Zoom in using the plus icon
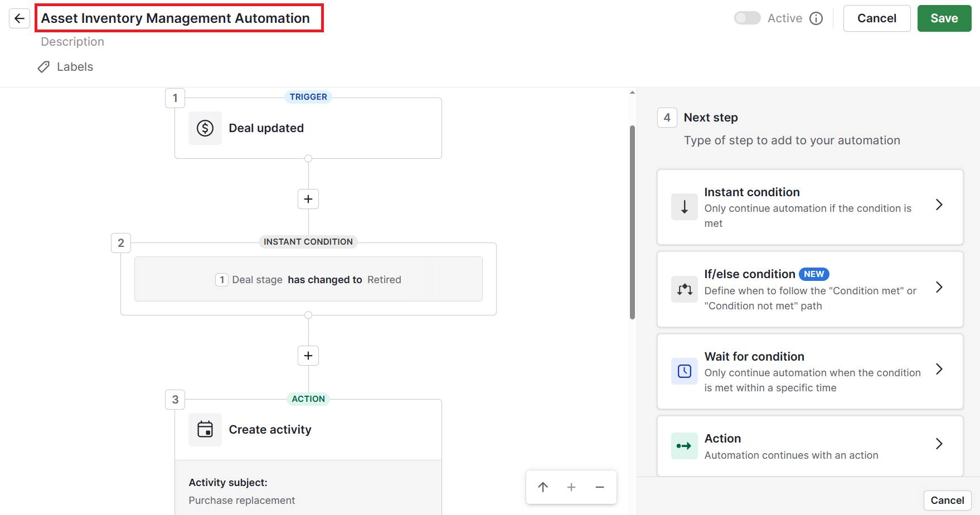Viewport: 980px width, 515px height. [571, 487]
